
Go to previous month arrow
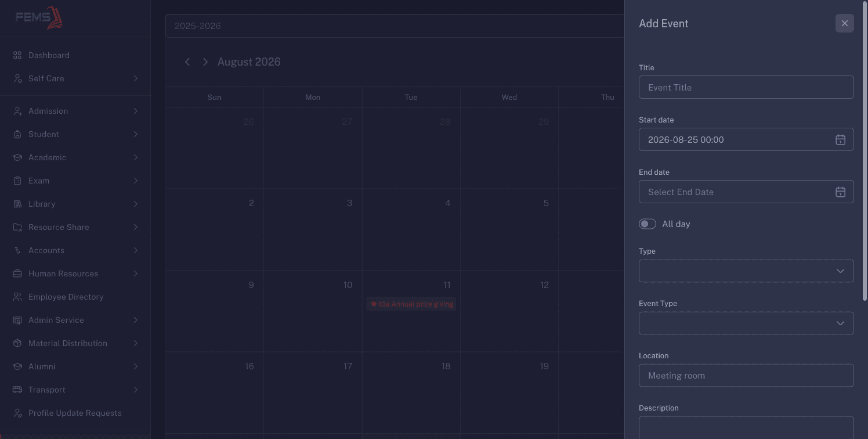(187, 62)
